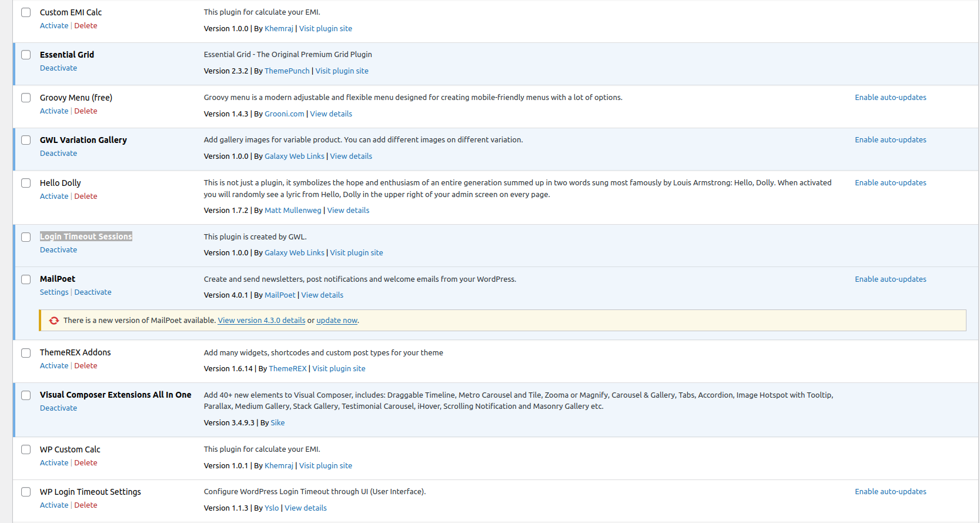The width and height of the screenshot is (980, 523).
Task: Deactivate the MailPoet plugin
Action: 93,292
